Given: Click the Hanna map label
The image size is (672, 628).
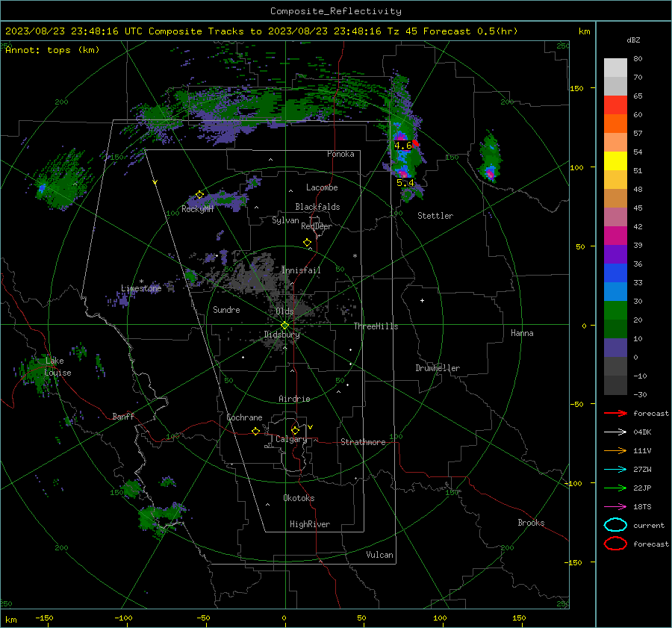Looking at the screenshot, I should tap(522, 332).
